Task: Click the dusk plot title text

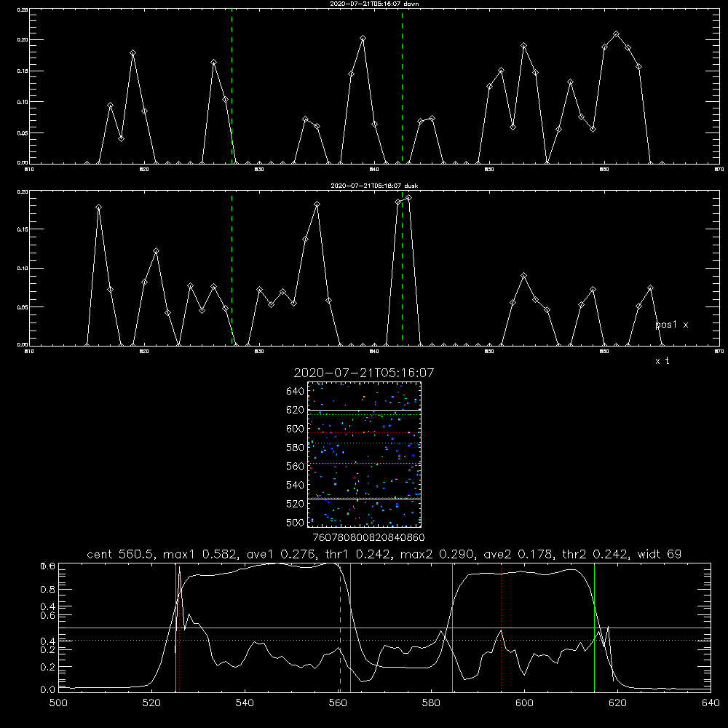Action: 374,186
